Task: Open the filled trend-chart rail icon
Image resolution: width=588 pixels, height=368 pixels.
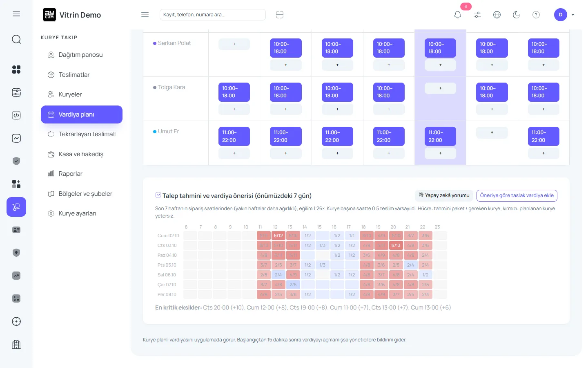Action: [x=16, y=276]
